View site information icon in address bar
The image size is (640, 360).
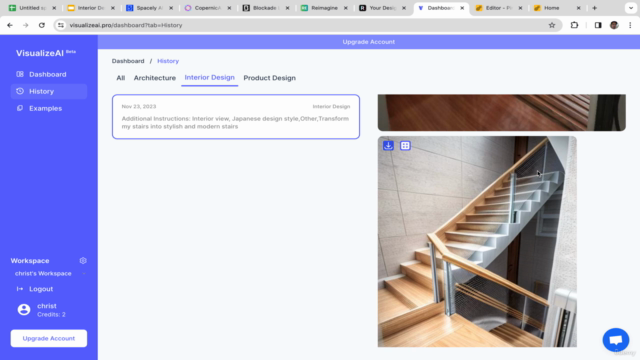61,25
